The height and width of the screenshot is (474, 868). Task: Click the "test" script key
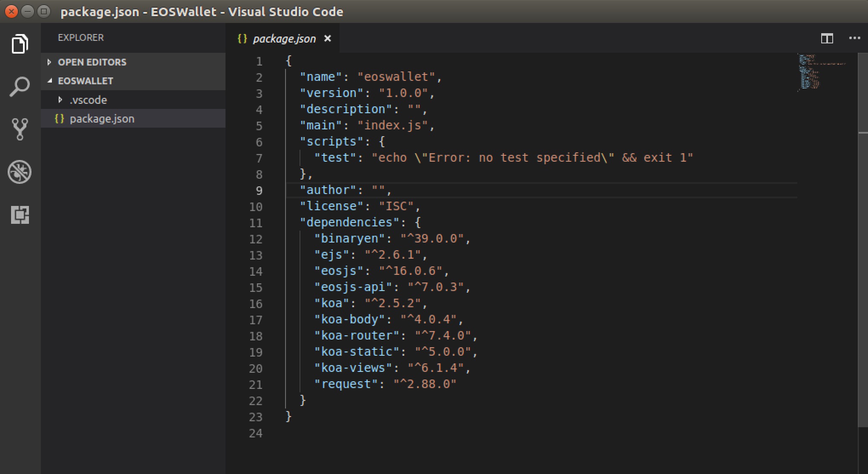pos(335,158)
